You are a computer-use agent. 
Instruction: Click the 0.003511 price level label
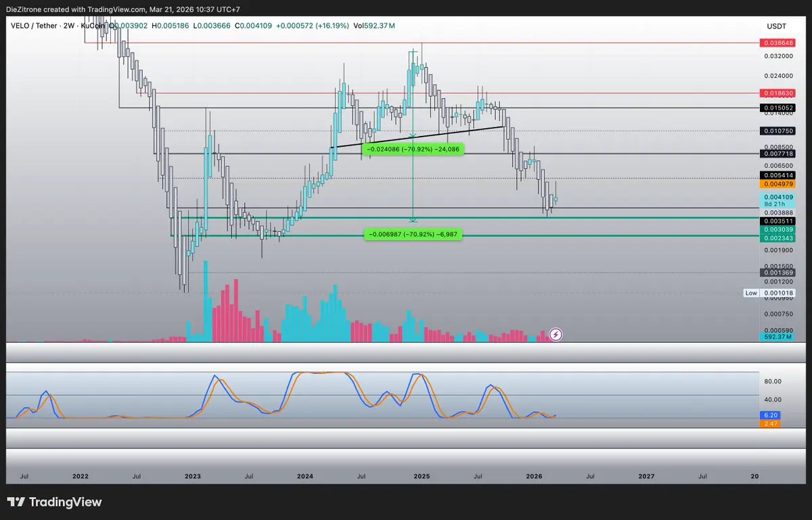coord(778,221)
